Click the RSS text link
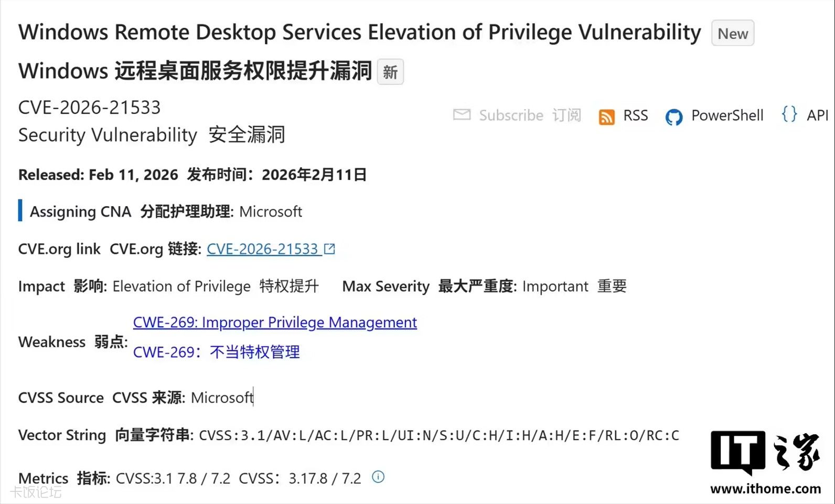Screen dimensions: 835x504 coord(635,115)
